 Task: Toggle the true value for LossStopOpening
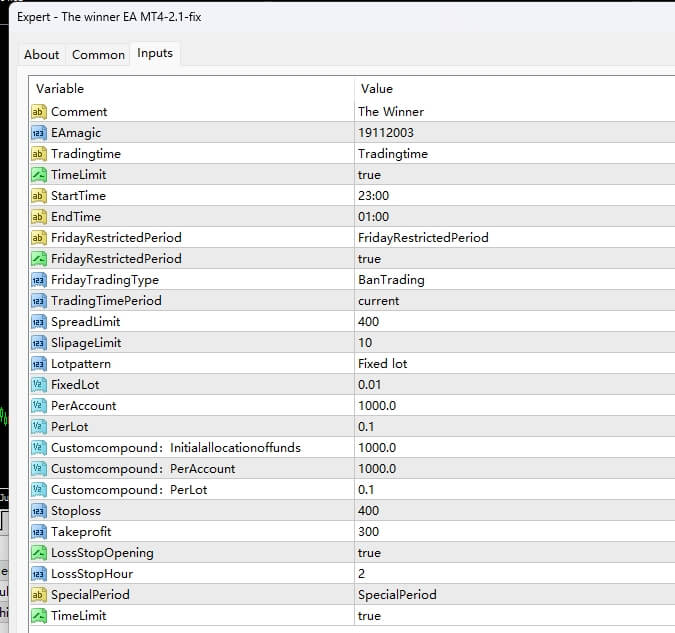[x=514, y=553]
